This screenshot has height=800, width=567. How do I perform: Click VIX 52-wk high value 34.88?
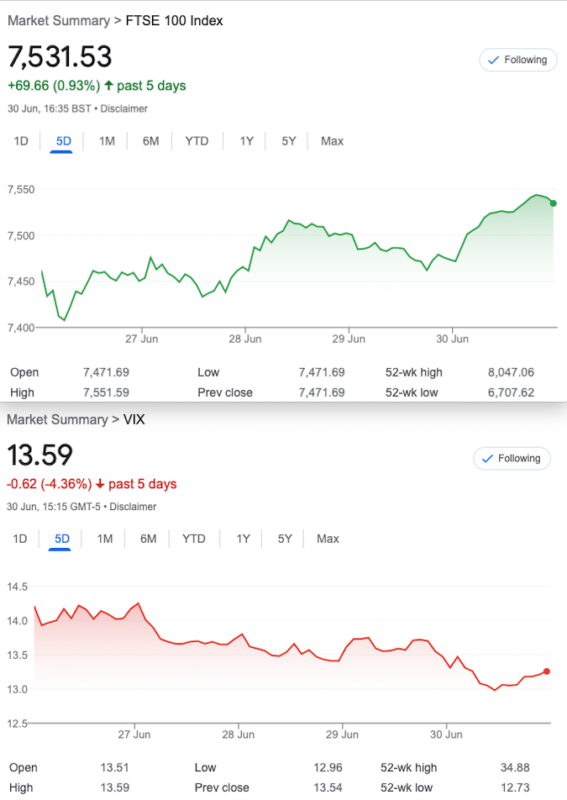click(x=515, y=767)
